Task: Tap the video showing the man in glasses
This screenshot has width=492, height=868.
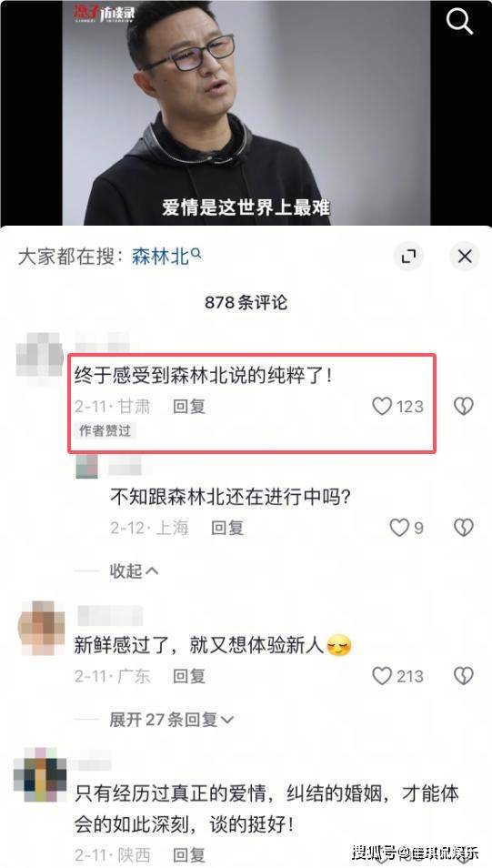Action: coord(246,113)
